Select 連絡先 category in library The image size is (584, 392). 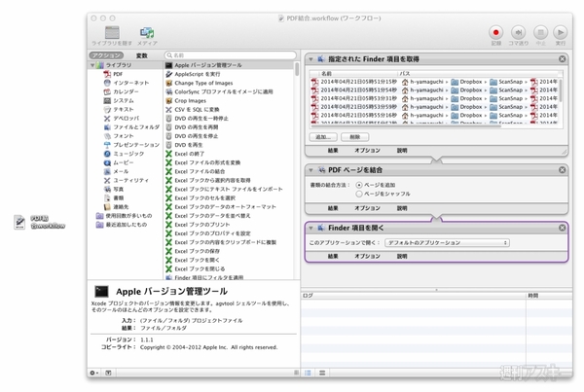click(116, 207)
